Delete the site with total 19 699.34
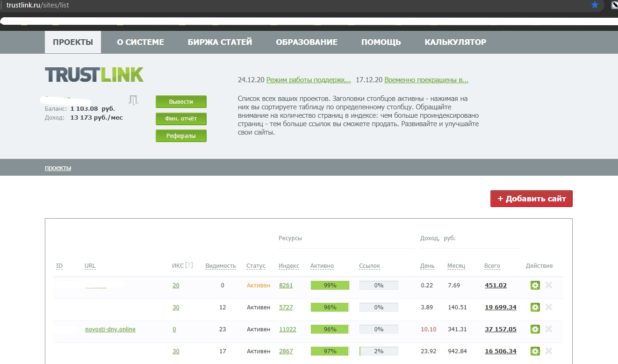Viewport: 618px width, 364px height. [x=549, y=307]
